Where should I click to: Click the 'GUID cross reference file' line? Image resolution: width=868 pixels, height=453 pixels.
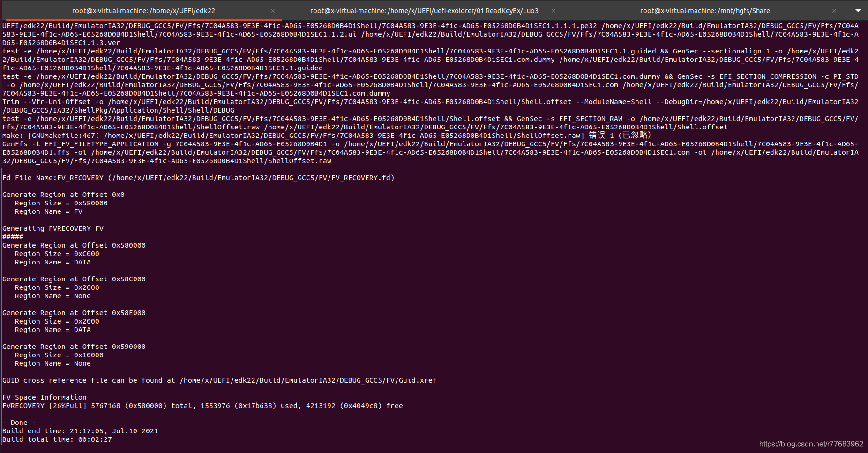pos(219,380)
